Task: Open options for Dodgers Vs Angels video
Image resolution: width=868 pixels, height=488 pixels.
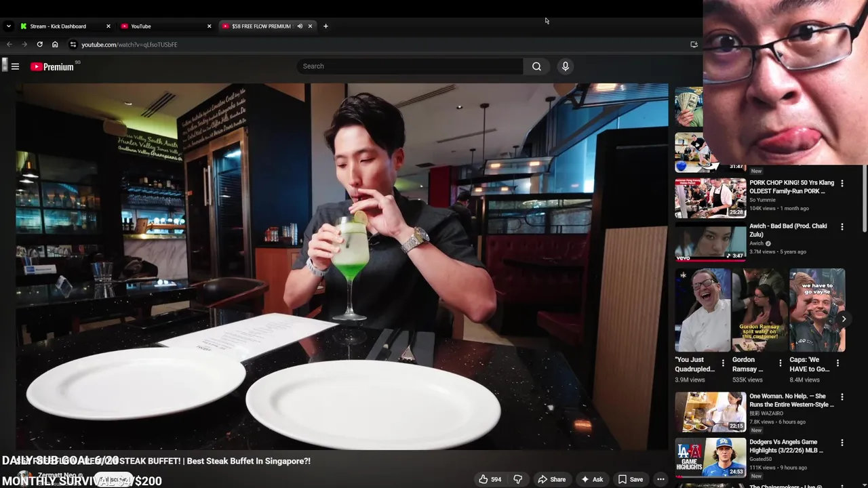Action: 842,443
